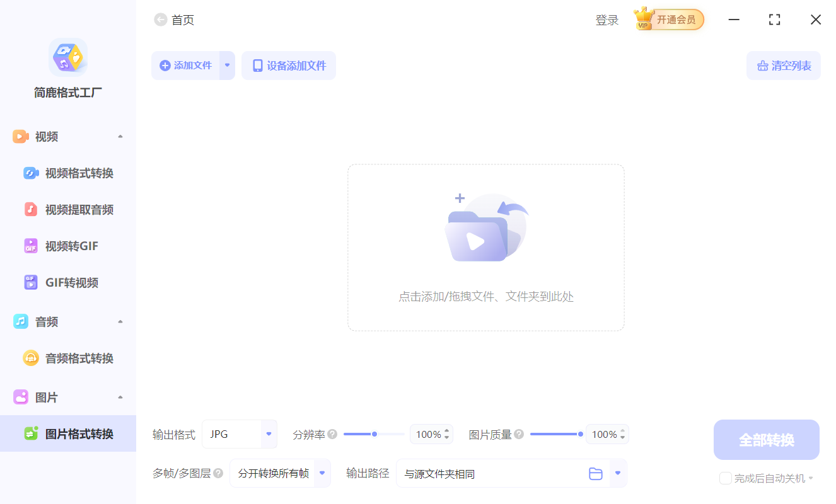836x504 pixels.
Task: Expand the 添加文件 dropdown arrow
Action: [227, 66]
